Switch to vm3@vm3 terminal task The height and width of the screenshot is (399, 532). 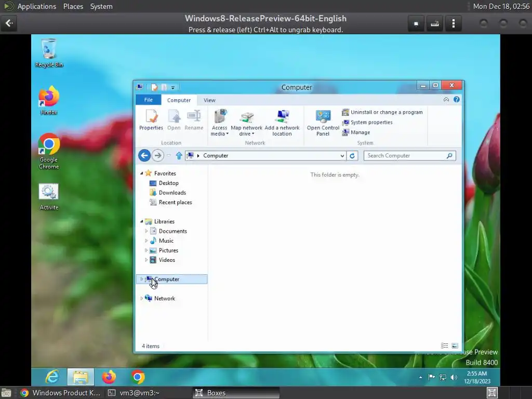[x=134, y=393]
